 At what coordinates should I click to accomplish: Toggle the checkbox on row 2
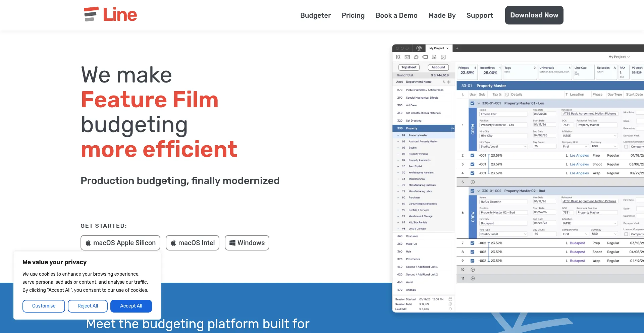coord(472,156)
